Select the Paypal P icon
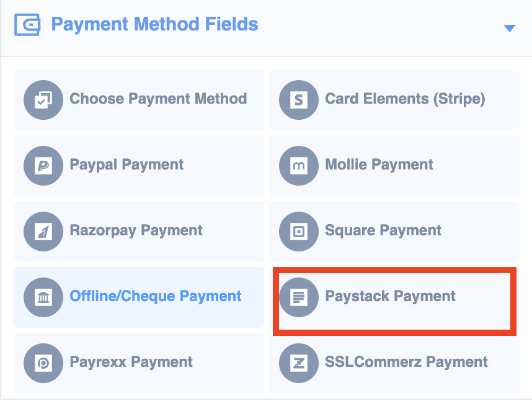Image resolution: width=532 pixels, height=406 pixels. 43,166
